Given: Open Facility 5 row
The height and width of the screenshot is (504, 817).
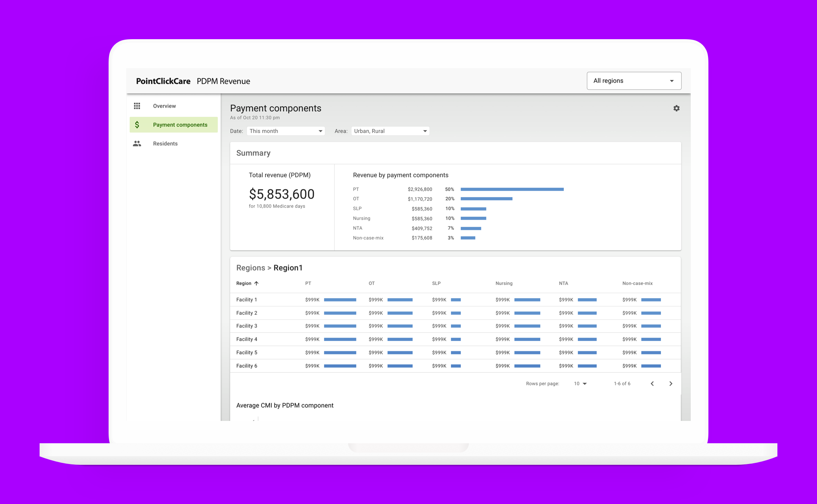Looking at the screenshot, I should 456,353.
